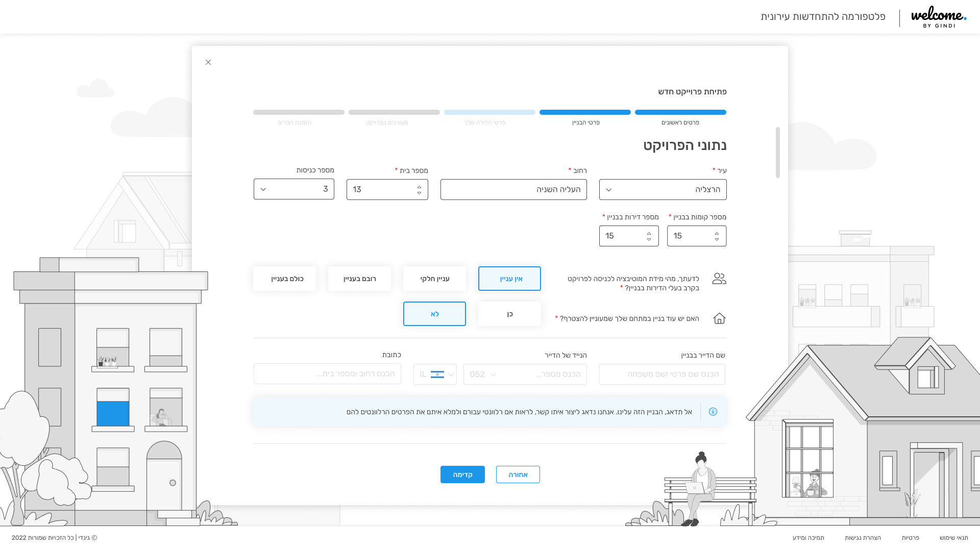This screenshot has width=980, height=551.
Task: Decrease number of floors with down arrow
Action: [717, 239]
